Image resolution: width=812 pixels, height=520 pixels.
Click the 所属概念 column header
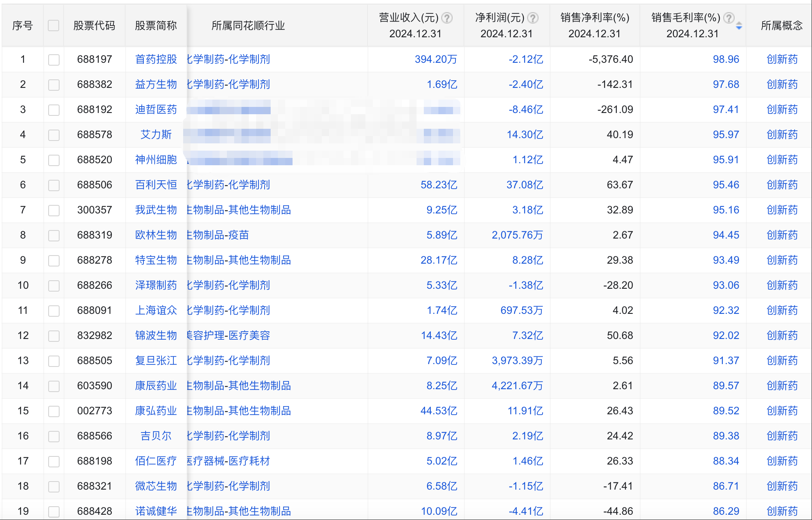(x=782, y=26)
